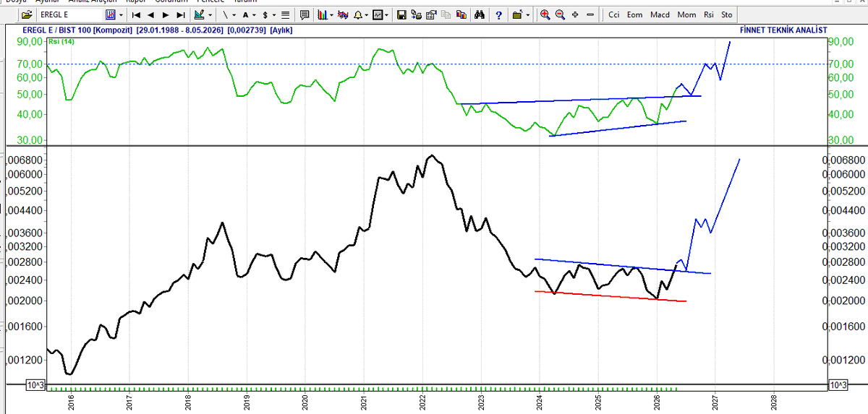The image size is (868, 414).
Task: Add the Macd indicator
Action: point(660,14)
